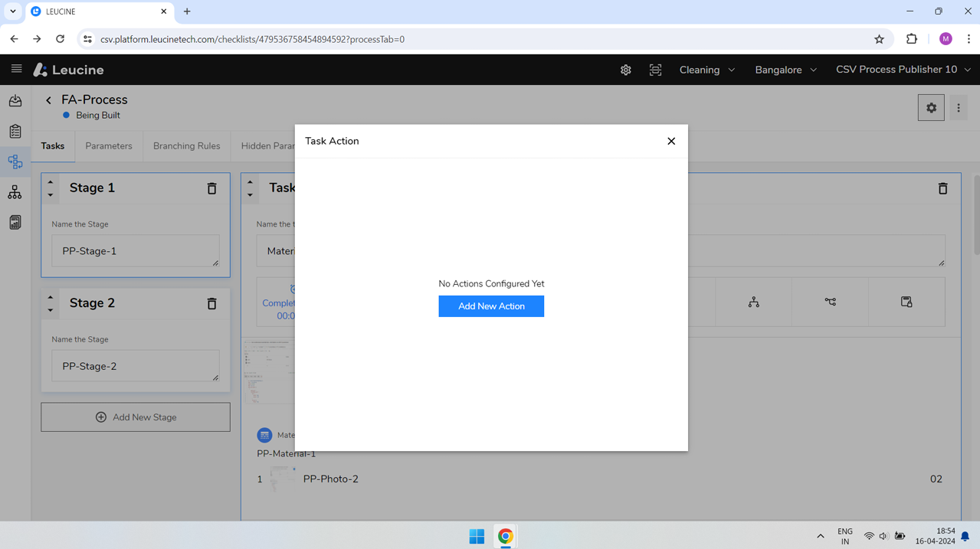Open the inbox jobs icon in sidebar
980x549 pixels.
coord(15,100)
